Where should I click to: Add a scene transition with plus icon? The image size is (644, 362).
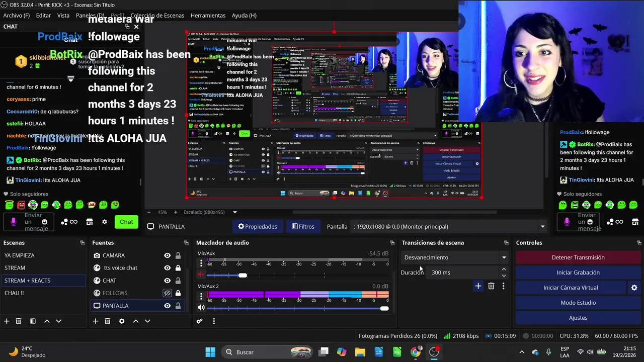pos(478,286)
